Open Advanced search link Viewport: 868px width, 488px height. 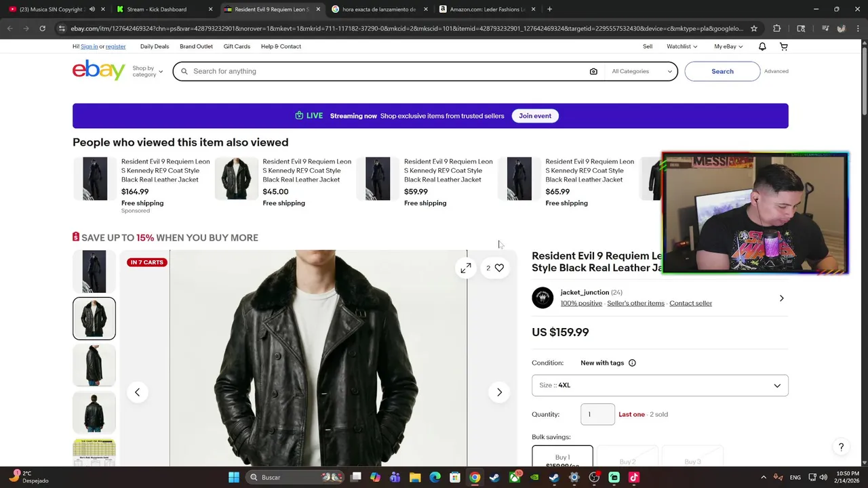776,71
